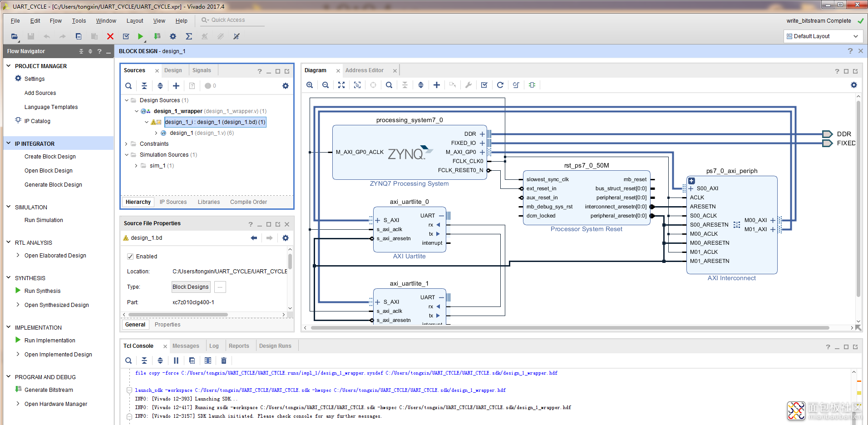This screenshot has width=868, height=425.
Task: Collapse PROJECT MANAGER section
Action: (x=8, y=66)
